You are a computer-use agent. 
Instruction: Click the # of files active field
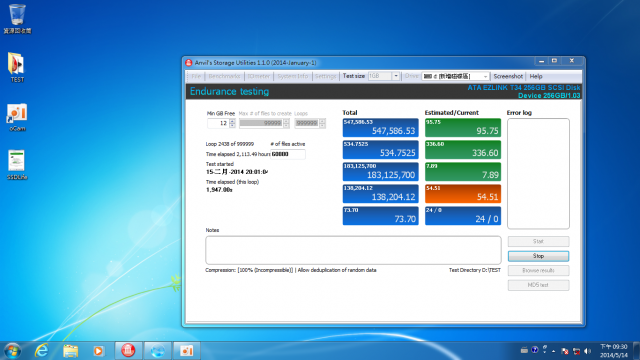[288, 154]
